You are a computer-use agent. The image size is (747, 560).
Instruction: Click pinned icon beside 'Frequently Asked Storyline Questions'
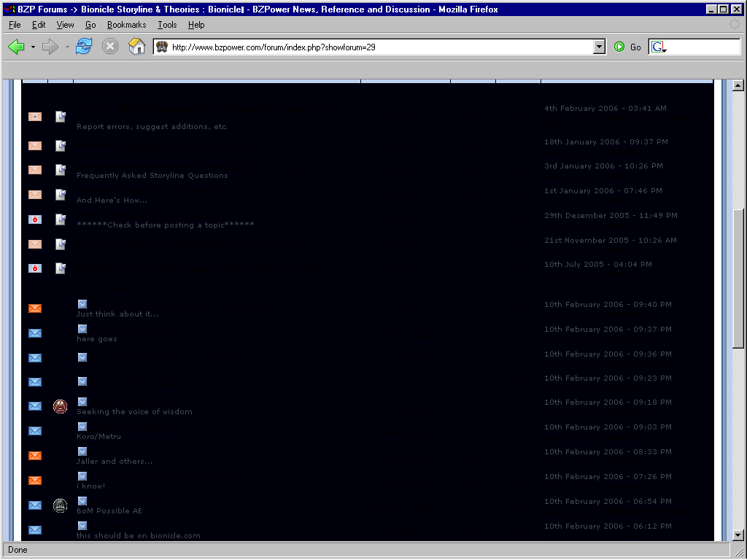[x=61, y=170]
